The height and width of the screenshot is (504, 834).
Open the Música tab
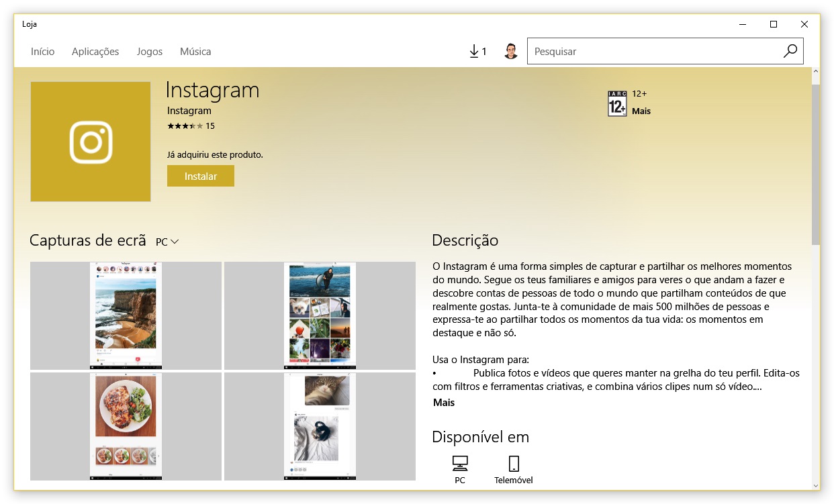(x=195, y=52)
